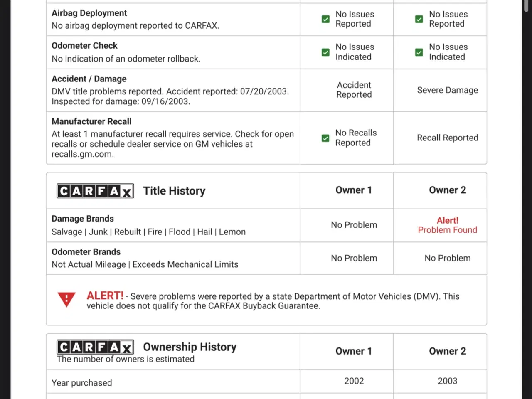Click the CARFAX logo beside Ownership History

pos(95,347)
